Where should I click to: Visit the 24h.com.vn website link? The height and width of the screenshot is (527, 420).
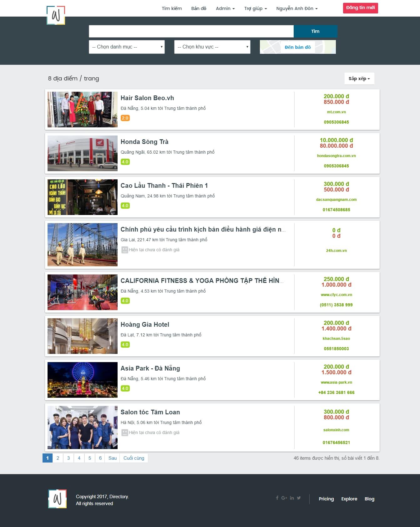click(x=337, y=251)
